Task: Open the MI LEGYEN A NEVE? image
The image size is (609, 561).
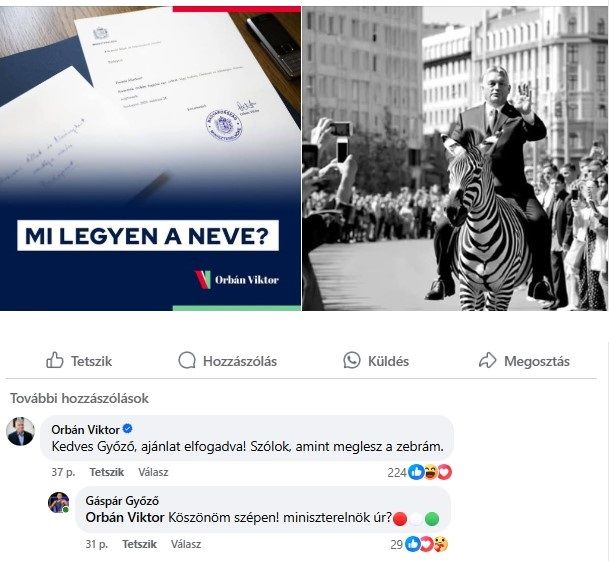Action: [150, 158]
